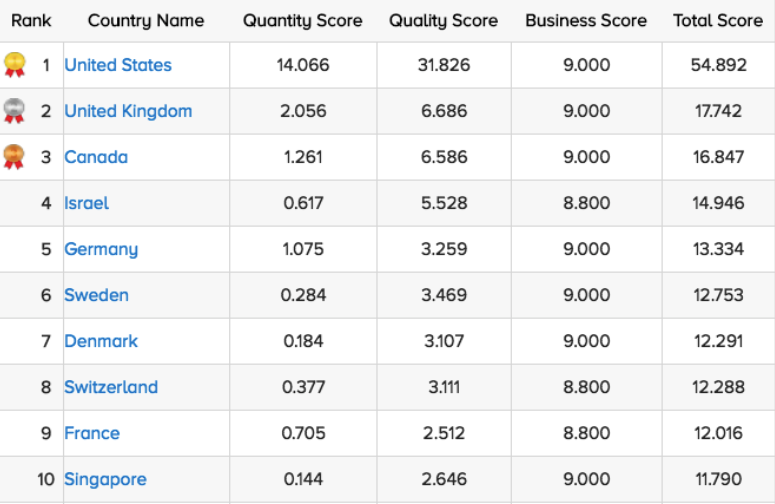This screenshot has height=504, width=775.
Task: Sort by Country Name column header
Action: point(146,20)
